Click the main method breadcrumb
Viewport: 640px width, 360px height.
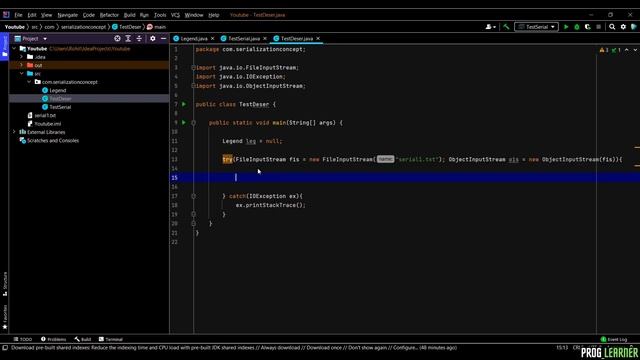(x=156, y=27)
